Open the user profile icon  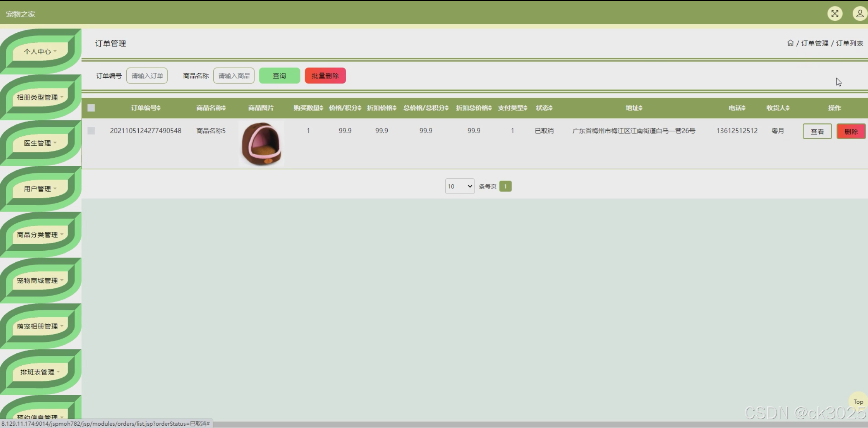point(860,14)
